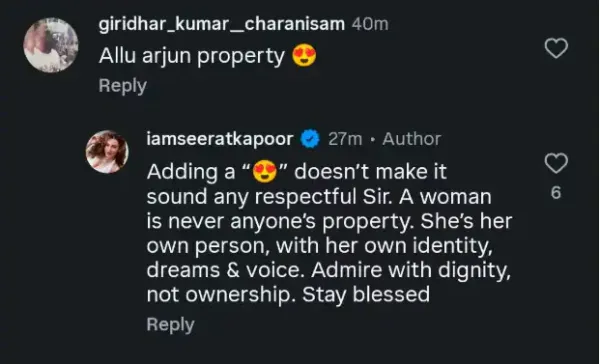Visit the giridhar_kumar_charanisam username link
Image resolution: width=600 pixels, height=364 pixels.
[222, 24]
